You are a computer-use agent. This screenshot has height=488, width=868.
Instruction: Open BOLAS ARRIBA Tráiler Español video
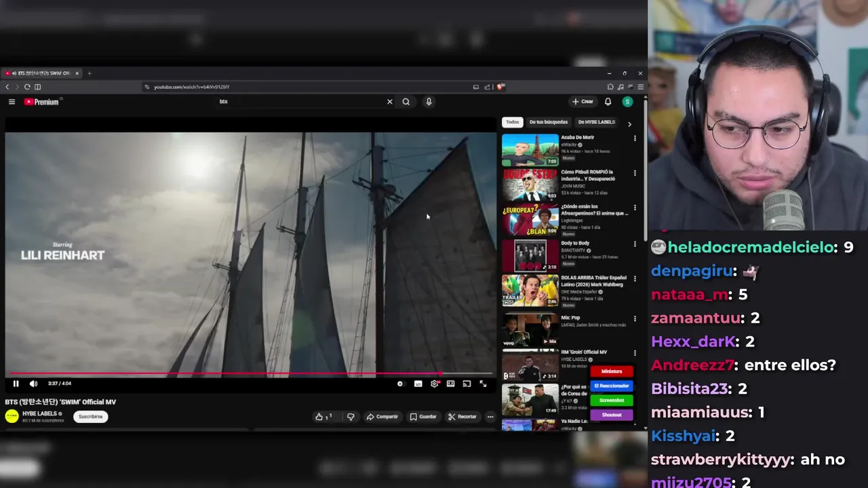(x=530, y=290)
